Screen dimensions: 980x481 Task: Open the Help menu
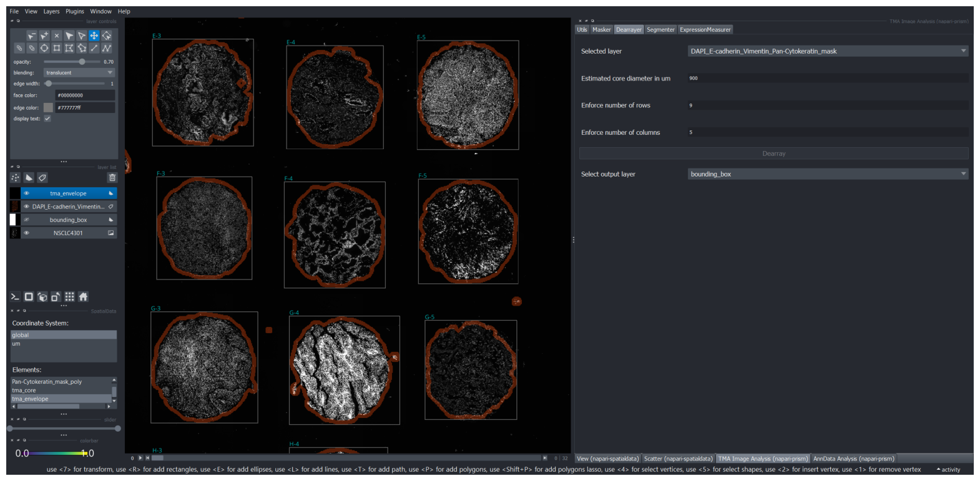[x=124, y=11]
